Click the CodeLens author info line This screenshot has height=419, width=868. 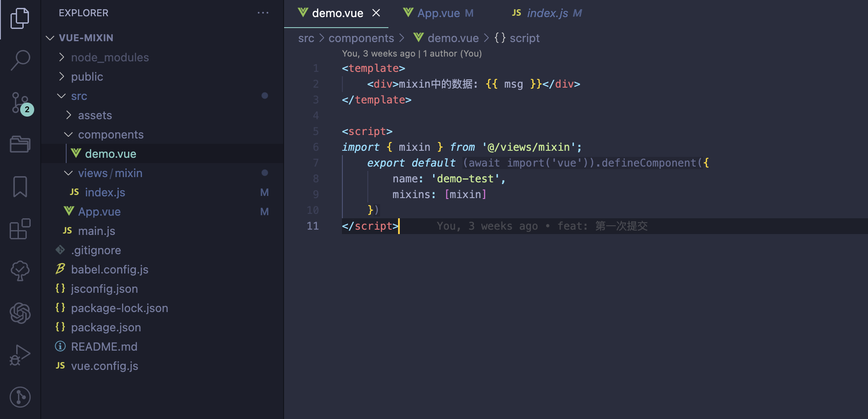pos(412,53)
